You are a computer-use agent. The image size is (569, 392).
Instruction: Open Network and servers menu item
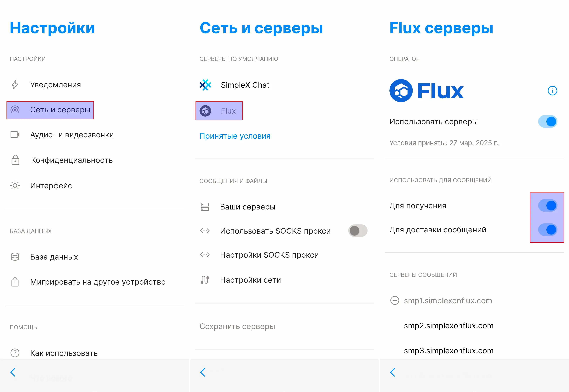tap(50, 110)
